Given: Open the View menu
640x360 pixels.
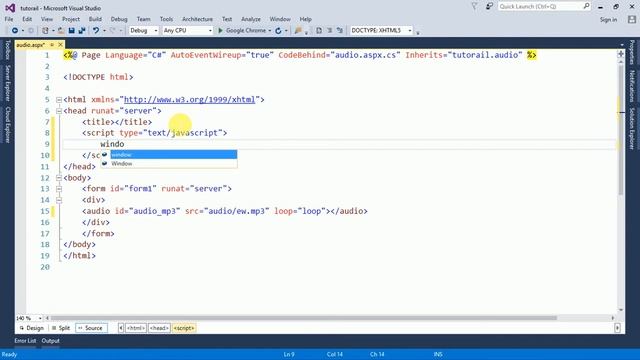Looking at the screenshot, I should (x=47, y=19).
